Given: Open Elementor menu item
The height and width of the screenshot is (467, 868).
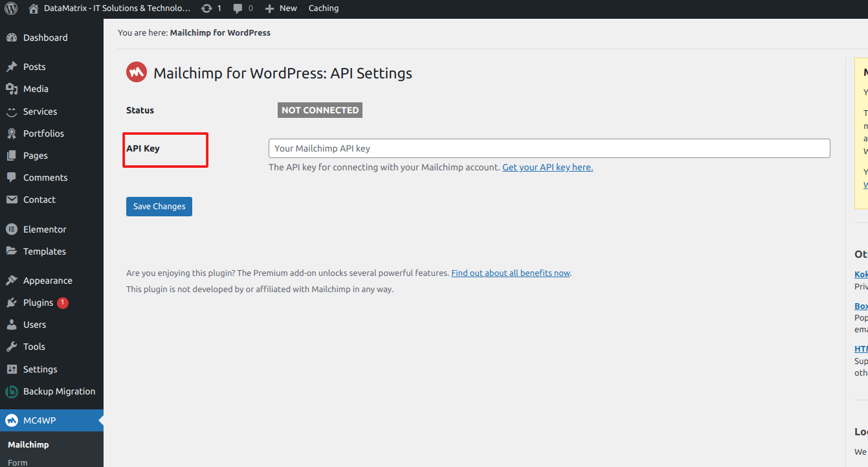Looking at the screenshot, I should (x=52, y=229).
